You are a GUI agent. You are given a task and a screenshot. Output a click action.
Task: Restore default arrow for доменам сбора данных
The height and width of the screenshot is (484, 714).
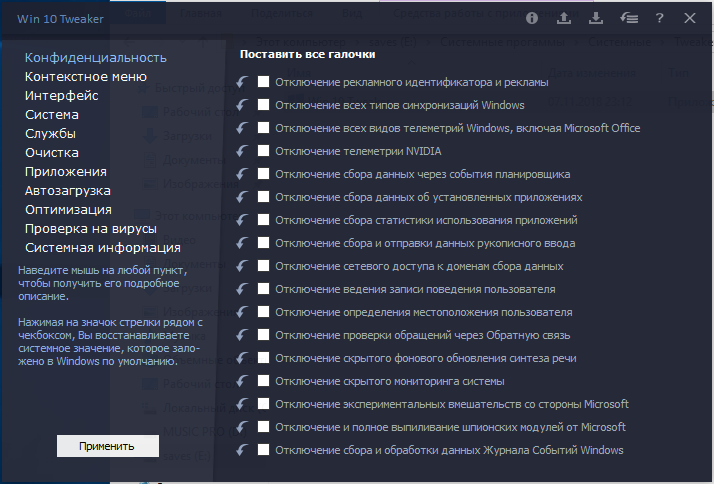click(242, 266)
